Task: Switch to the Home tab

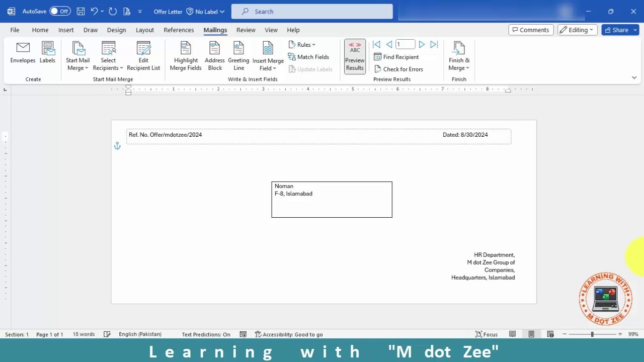Action: 40,30
